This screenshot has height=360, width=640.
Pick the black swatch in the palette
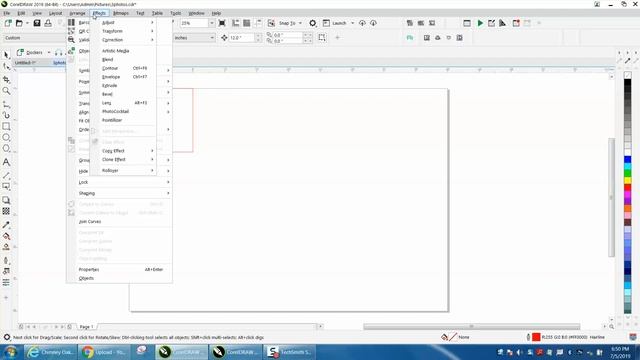coord(628,82)
